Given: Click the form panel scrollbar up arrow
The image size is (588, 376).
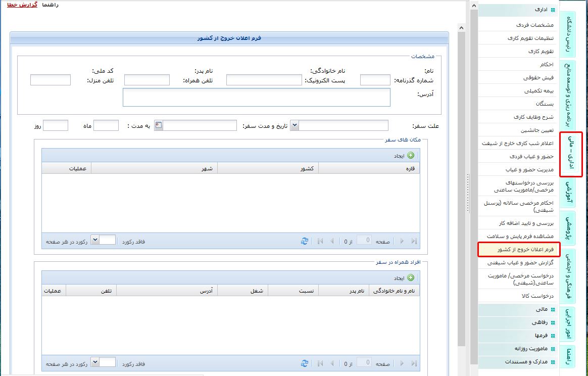Looking at the screenshot, I should (461, 28).
